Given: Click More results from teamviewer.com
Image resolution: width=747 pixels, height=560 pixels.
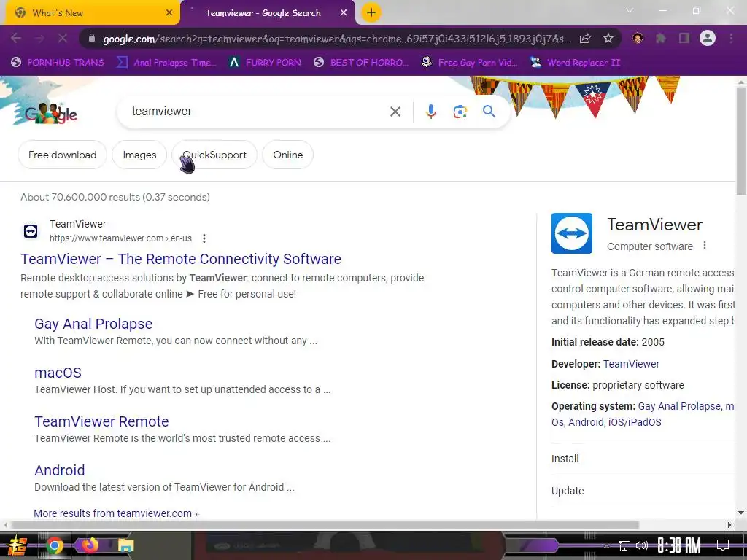Looking at the screenshot, I should (116, 513).
